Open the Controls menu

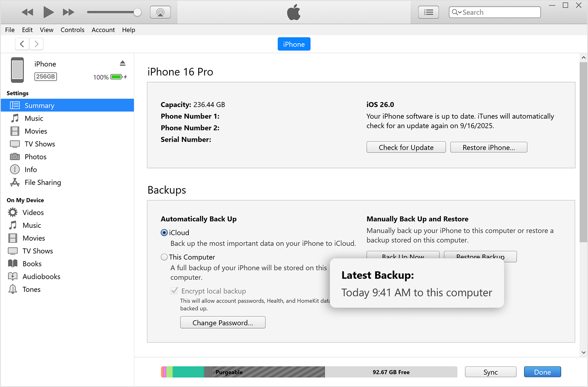point(72,30)
